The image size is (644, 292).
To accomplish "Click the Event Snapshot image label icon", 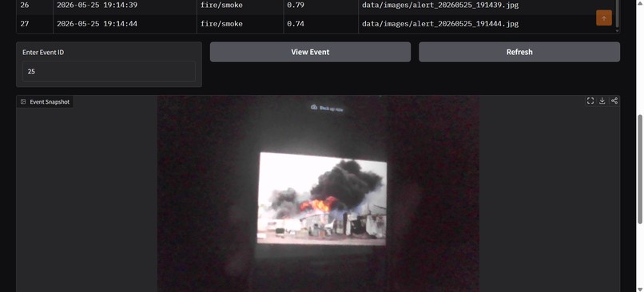I will (x=23, y=101).
